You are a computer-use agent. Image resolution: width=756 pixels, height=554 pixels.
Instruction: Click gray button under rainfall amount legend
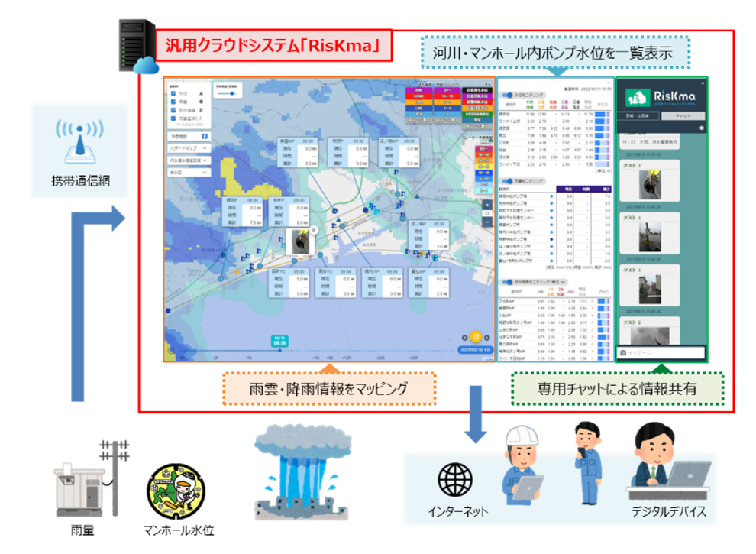[x=447, y=120]
